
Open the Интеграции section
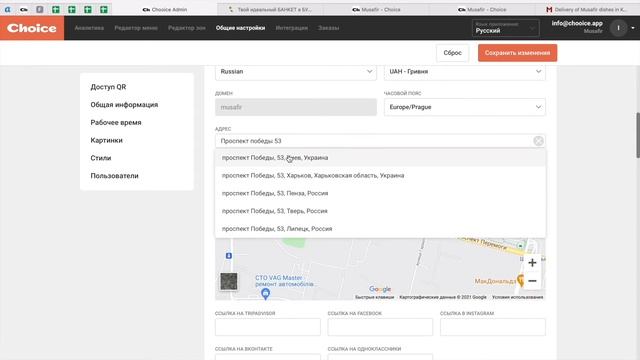click(x=291, y=28)
